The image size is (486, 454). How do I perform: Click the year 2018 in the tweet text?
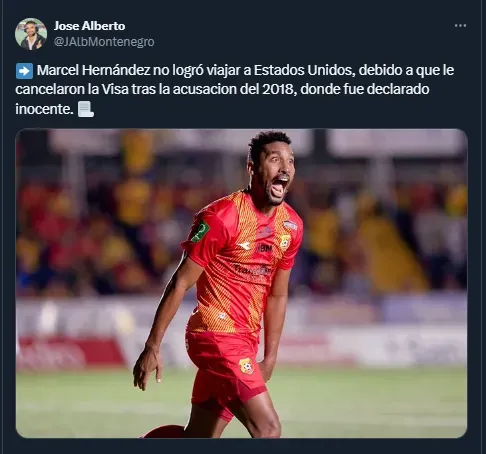click(279, 90)
